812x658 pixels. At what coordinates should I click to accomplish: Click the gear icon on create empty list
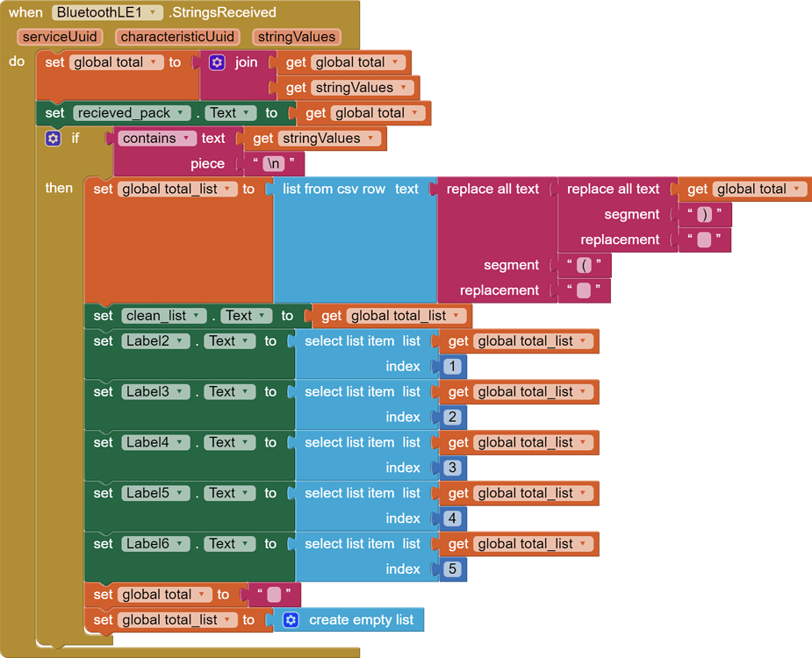coord(291,619)
